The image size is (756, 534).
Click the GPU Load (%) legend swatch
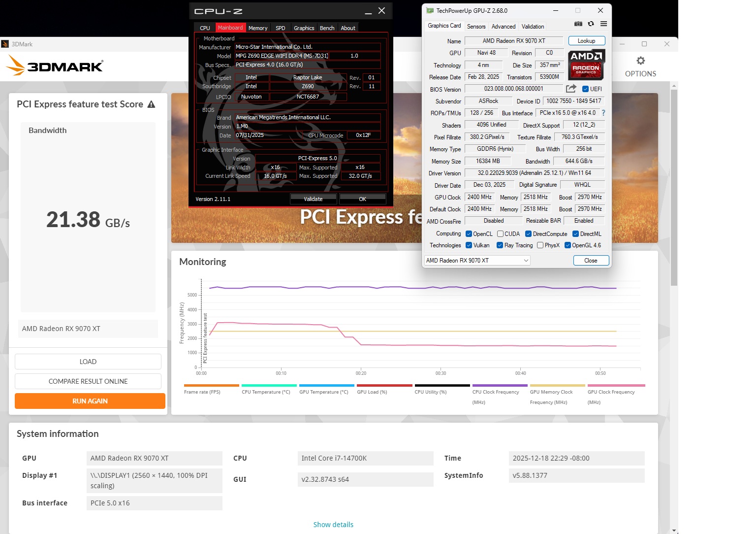384,386
